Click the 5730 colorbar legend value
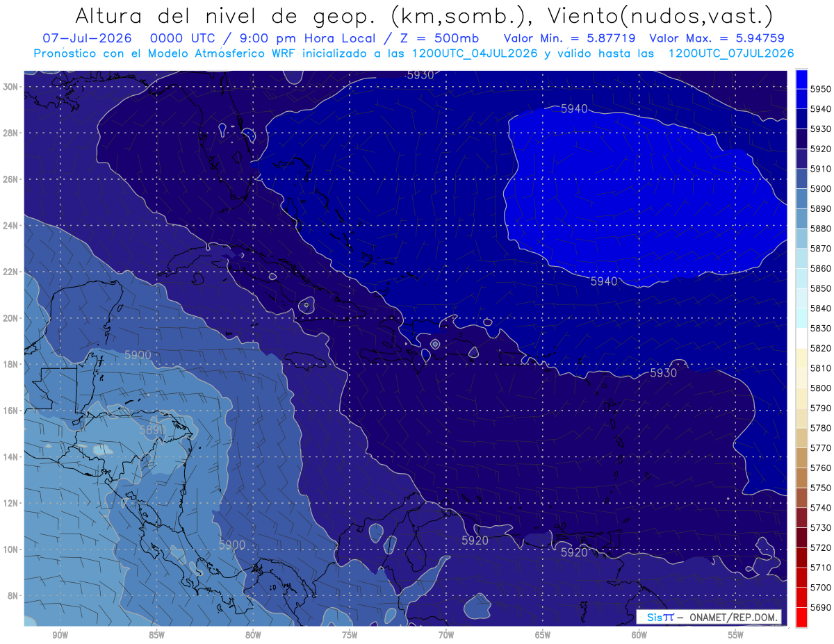 tap(820, 527)
